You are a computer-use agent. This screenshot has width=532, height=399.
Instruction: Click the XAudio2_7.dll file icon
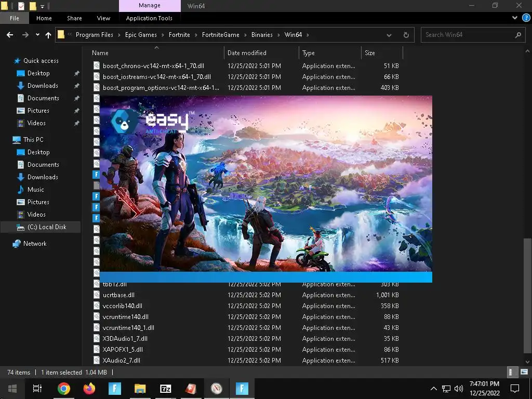[x=97, y=361]
